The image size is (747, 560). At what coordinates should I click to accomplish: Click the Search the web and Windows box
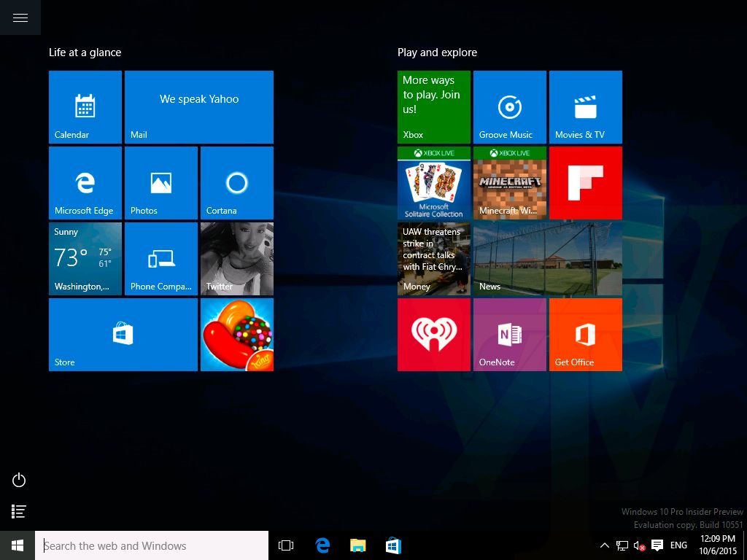point(152,545)
